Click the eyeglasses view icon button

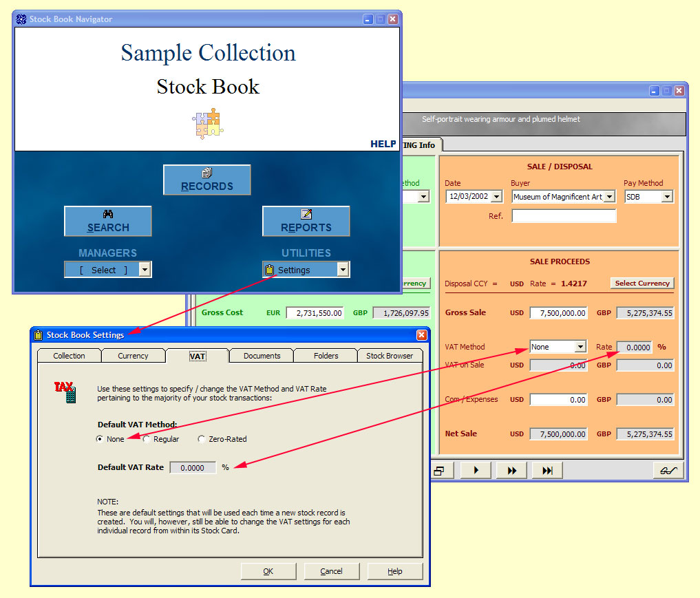point(668,470)
